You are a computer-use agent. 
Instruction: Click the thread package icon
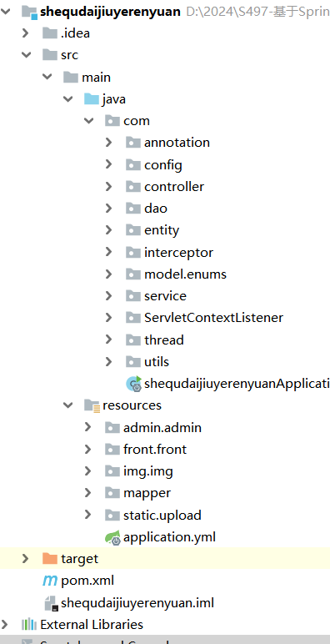tap(133, 340)
